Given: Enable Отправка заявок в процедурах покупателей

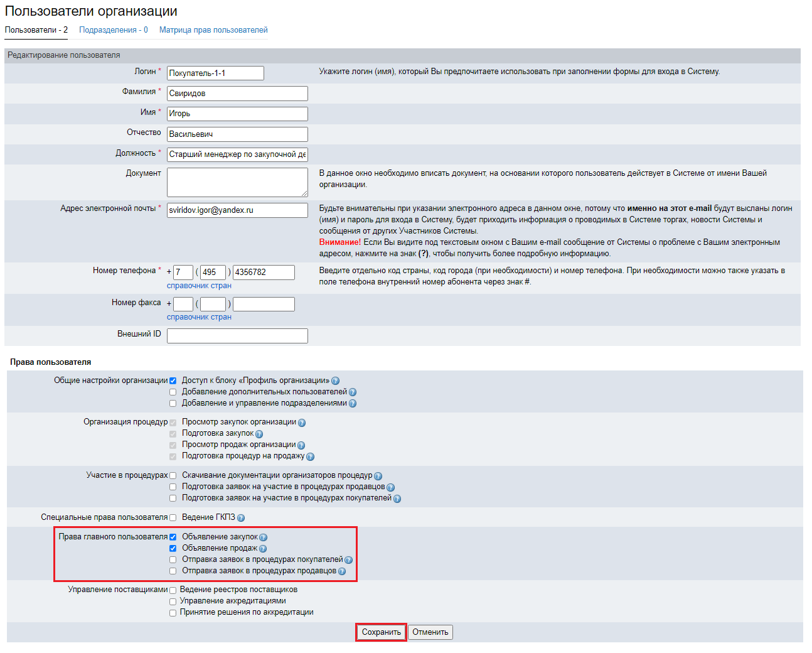Looking at the screenshot, I should click(173, 560).
